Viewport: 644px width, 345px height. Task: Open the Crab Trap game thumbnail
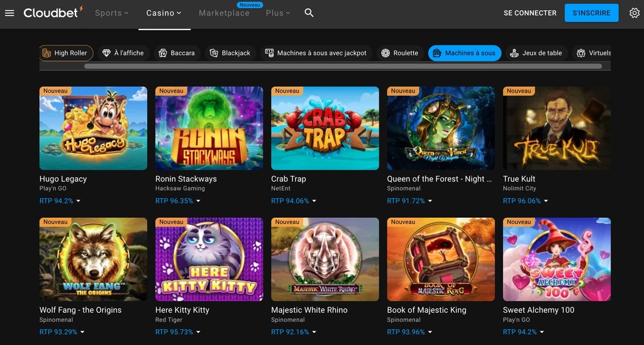pos(325,128)
